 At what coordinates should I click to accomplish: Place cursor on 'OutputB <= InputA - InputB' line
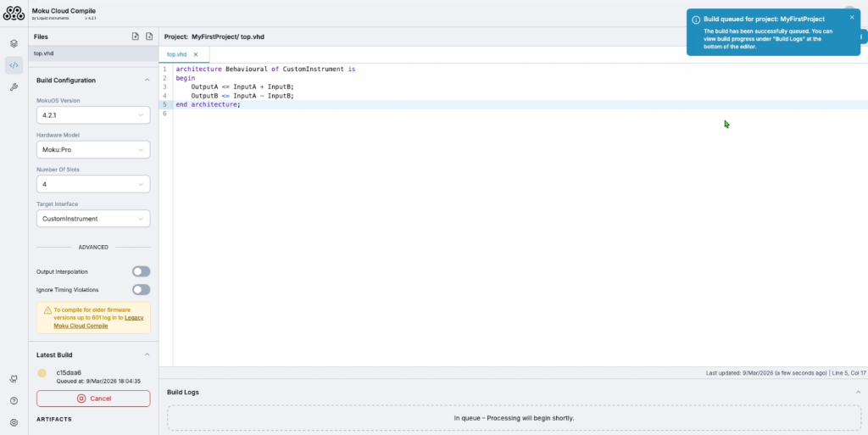point(242,96)
